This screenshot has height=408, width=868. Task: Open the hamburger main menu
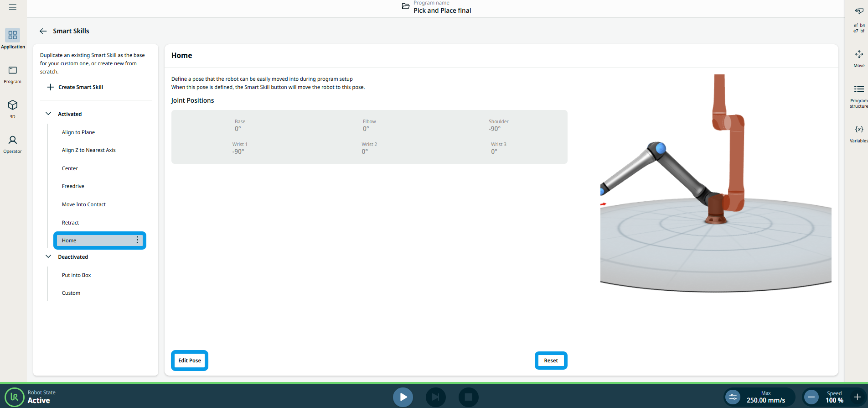(x=13, y=7)
